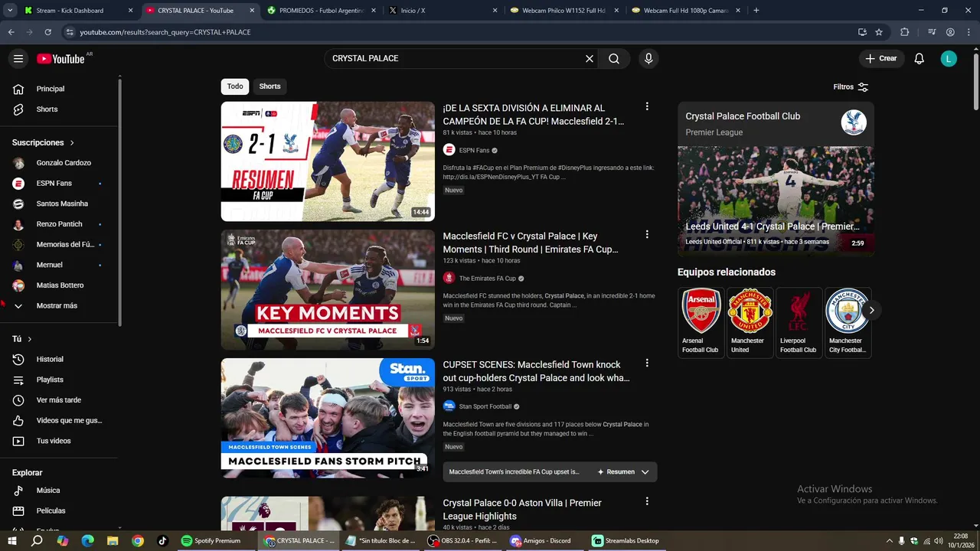This screenshot has height=551, width=980.
Task: Open Liverpool Football Club related team
Action: click(x=799, y=322)
